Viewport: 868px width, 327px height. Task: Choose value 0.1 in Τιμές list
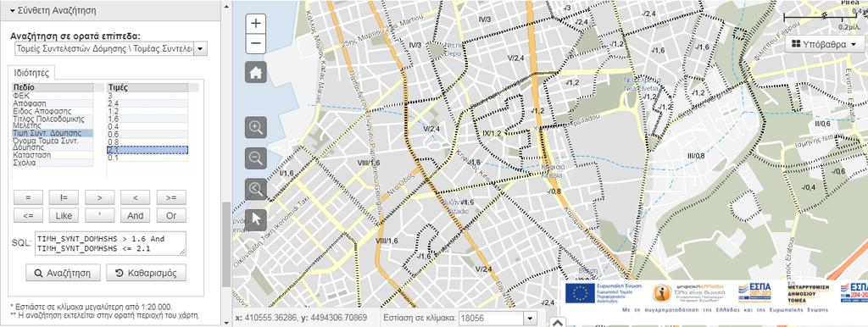pos(147,158)
